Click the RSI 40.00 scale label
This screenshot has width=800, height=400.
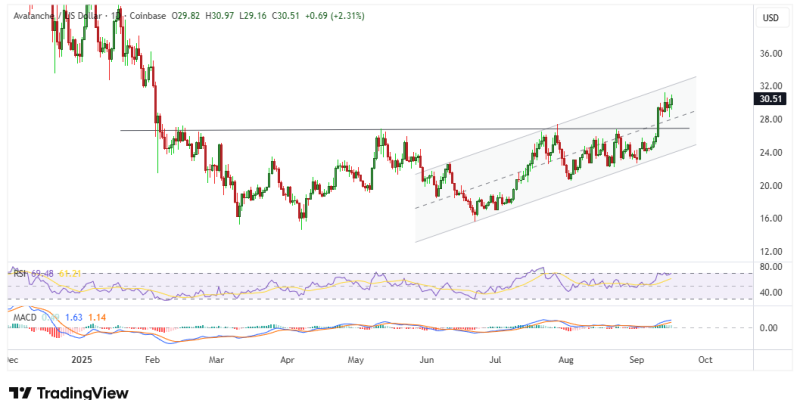click(x=770, y=293)
